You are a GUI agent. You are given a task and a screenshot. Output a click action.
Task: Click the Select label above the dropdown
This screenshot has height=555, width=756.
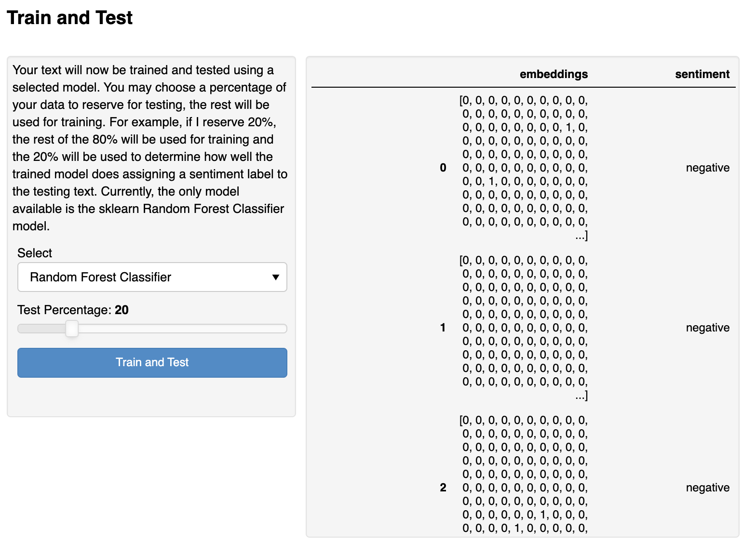point(35,253)
